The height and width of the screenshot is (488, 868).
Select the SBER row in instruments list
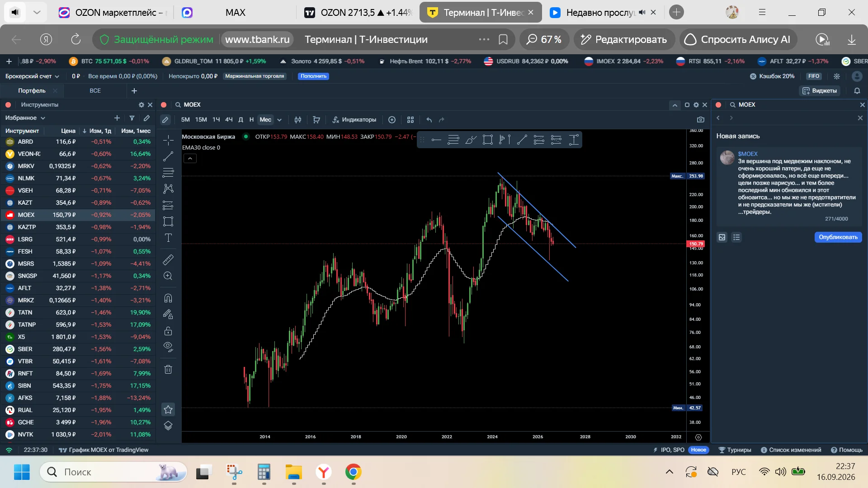pos(78,349)
